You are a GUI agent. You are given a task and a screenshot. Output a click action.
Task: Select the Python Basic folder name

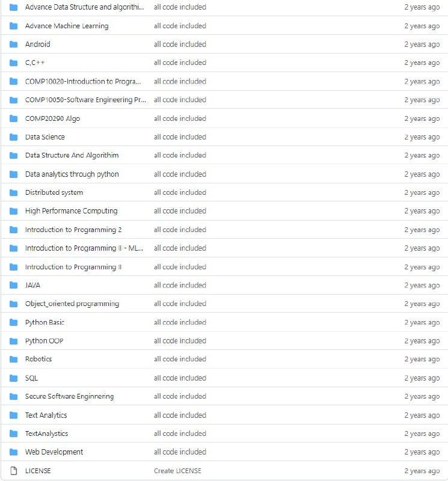(x=44, y=322)
